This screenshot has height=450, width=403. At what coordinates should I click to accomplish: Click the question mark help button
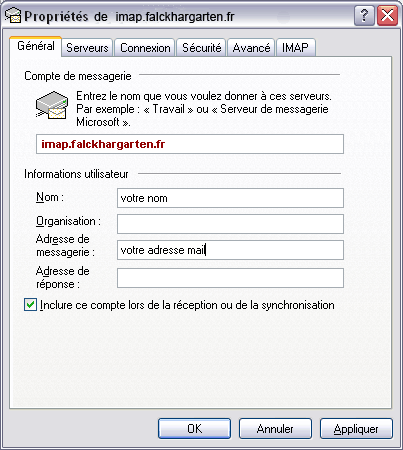pos(364,16)
